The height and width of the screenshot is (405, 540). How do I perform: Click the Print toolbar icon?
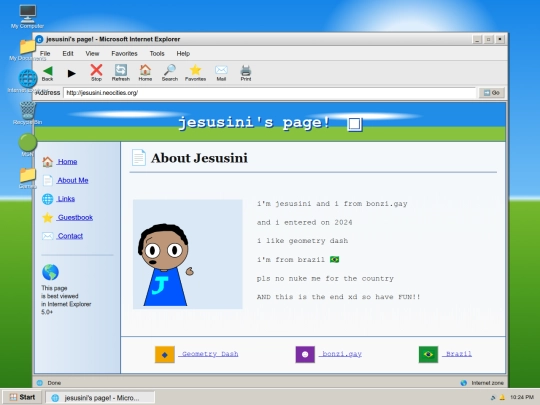pyautogui.click(x=246, y=73)
